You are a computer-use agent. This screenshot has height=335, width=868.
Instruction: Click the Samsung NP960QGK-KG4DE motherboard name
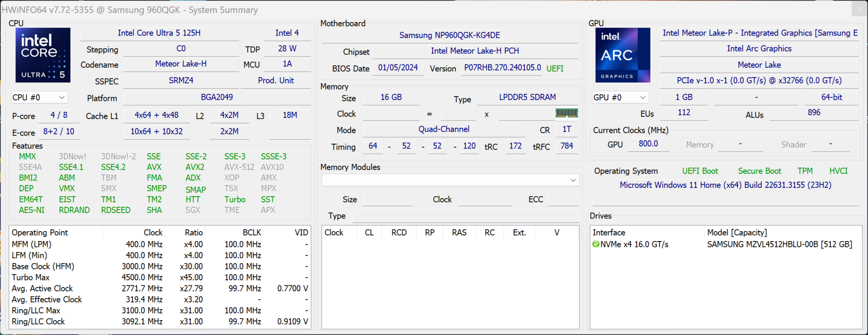449,35
